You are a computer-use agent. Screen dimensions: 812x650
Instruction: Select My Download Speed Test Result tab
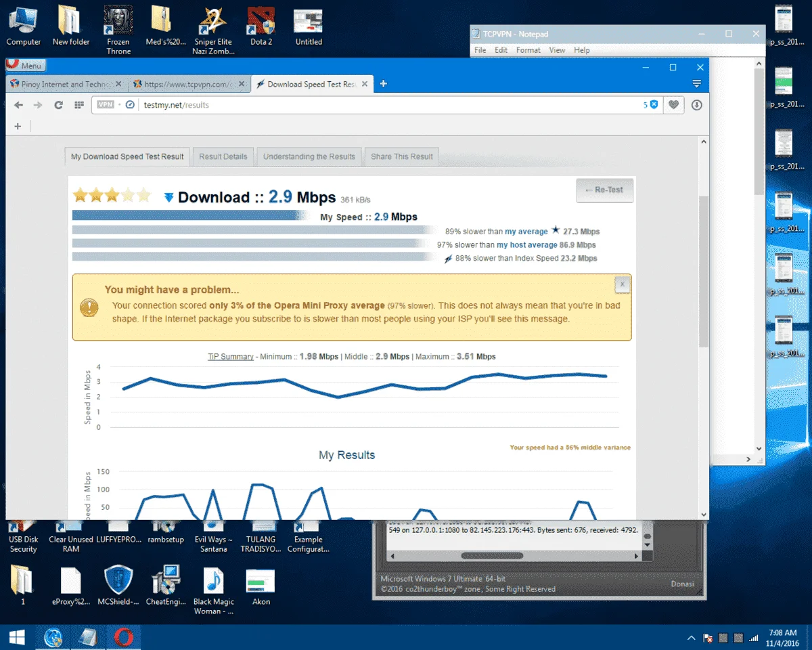coord(127,156)
